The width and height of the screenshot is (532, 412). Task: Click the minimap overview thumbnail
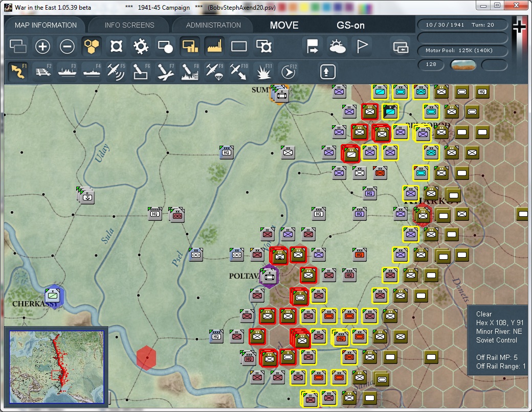click(x=57, y=367)
